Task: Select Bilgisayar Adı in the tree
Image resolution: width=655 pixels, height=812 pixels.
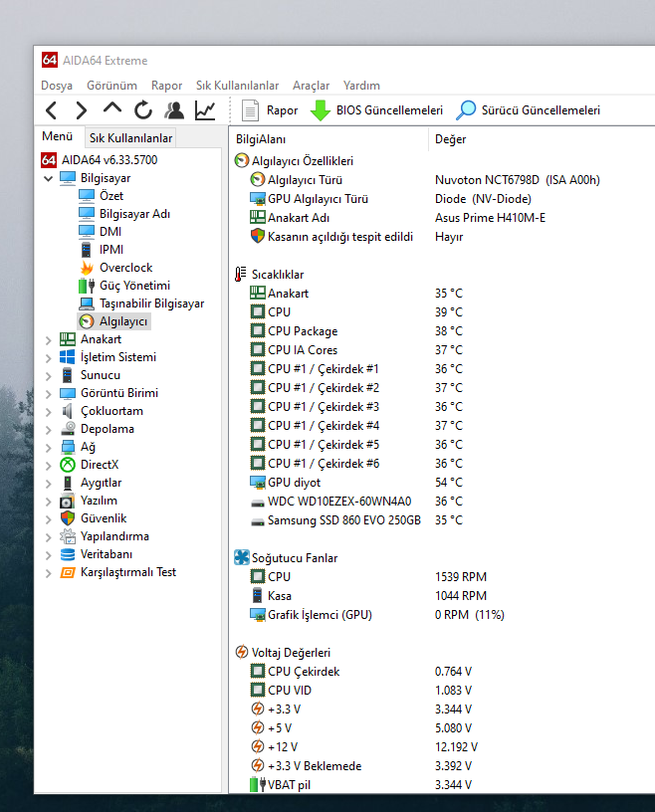Action: [x=134, y=214]
